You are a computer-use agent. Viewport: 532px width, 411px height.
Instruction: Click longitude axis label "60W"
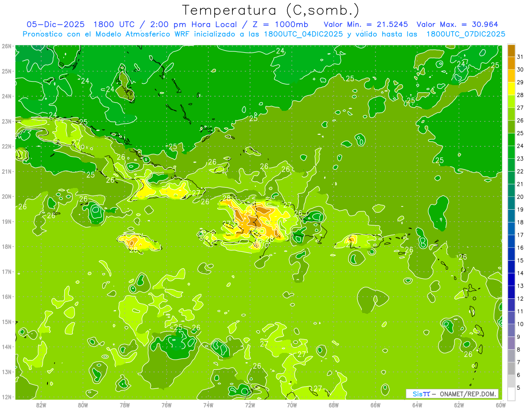pos(501,405)
